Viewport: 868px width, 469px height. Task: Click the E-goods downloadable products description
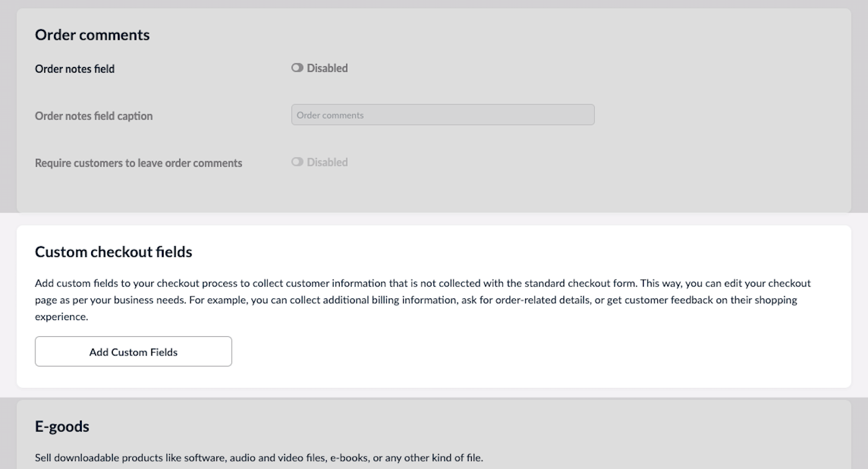pos(259,458)
